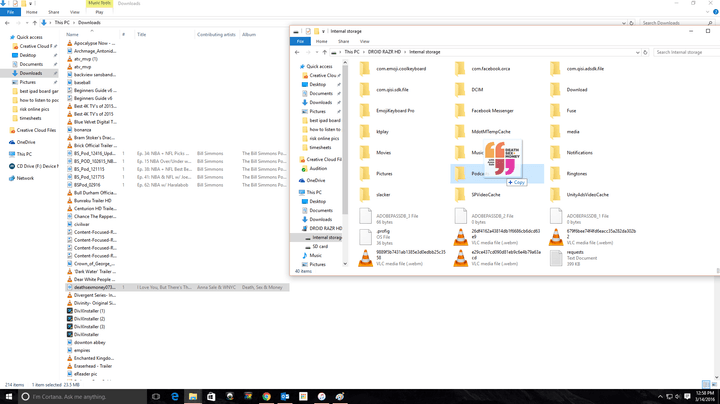The width and height of the screenshot is (720, 404).
Task: Click the Task View taskbar icon
Action: (156, 397)
